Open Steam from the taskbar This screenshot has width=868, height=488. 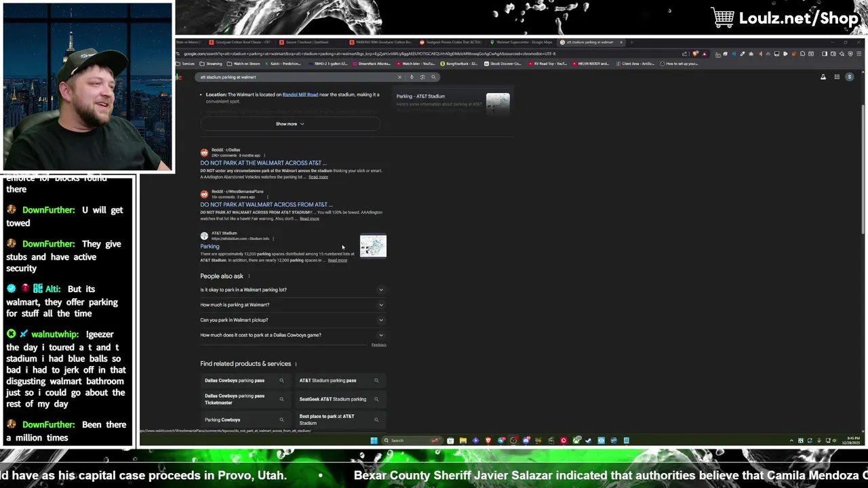tap(588, 441)
